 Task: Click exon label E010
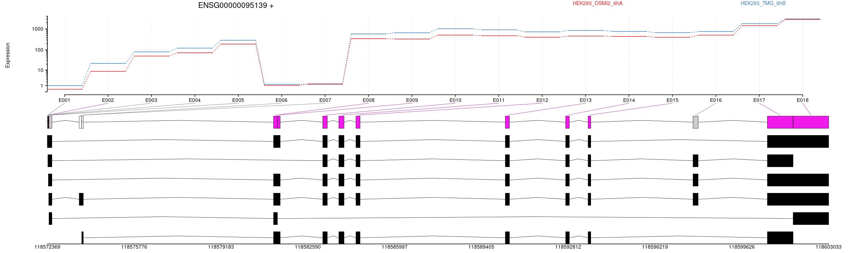click(455, 100)
